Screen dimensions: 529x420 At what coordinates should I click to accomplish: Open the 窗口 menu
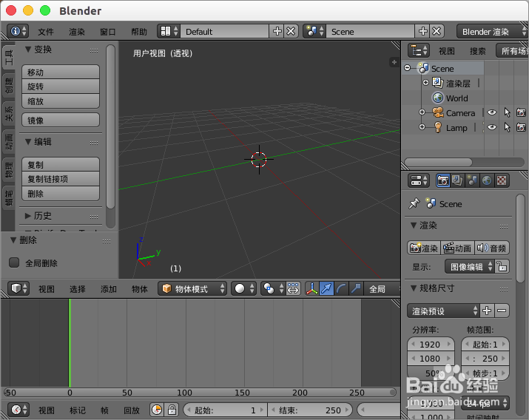[108, 32]
